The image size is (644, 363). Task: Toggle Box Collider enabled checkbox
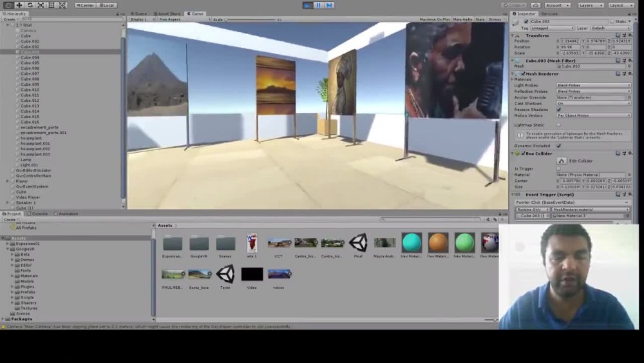[x=523, y=153]
